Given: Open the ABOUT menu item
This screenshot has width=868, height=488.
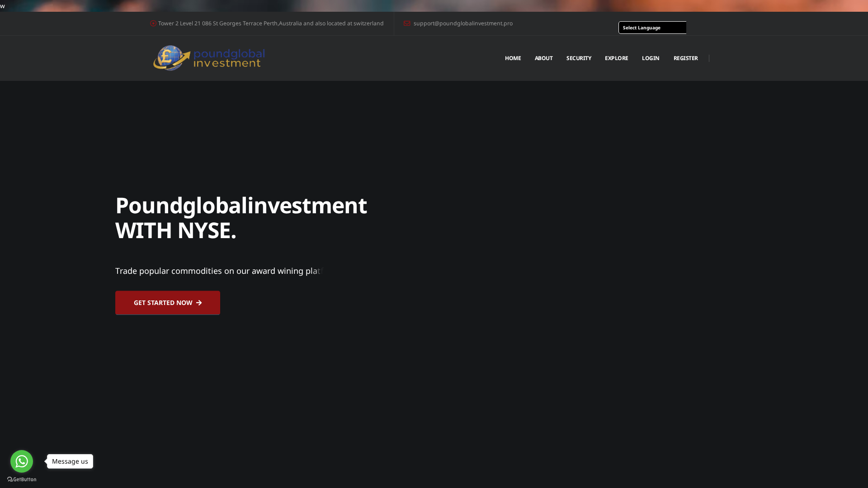Looking at the screenshot, I should (543, 58).
